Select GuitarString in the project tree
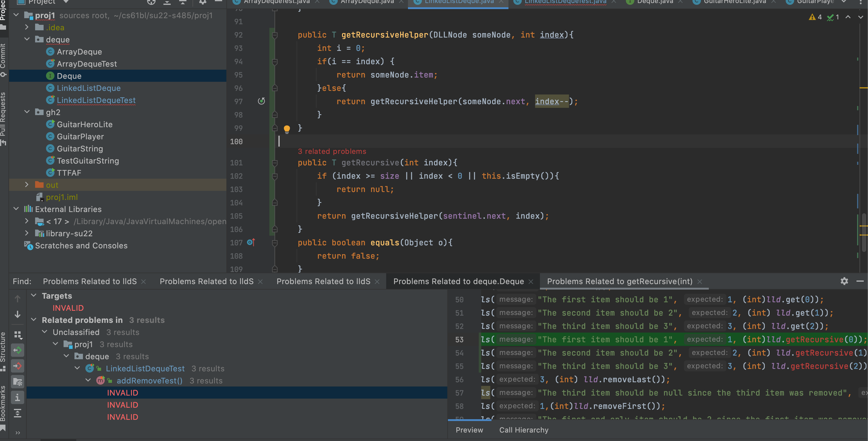This screenshot has width=868, height=441. click(x=80, y=149)
